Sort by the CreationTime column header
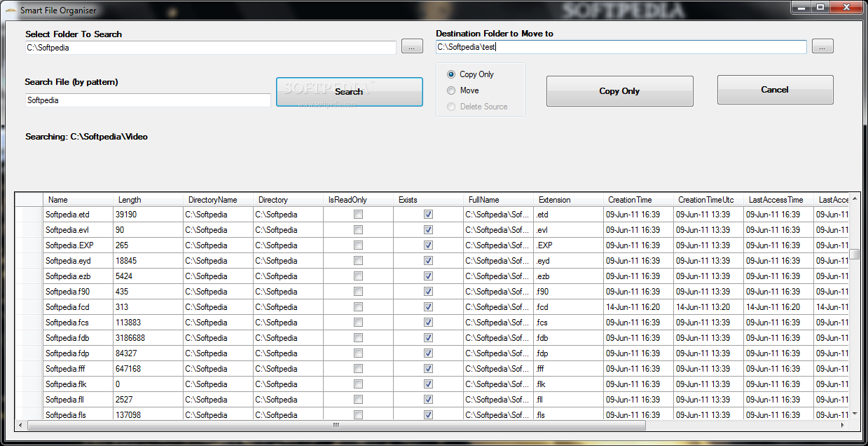Image resolution: width=868 pixels, height=446 pixels. [x=638, y=200]
